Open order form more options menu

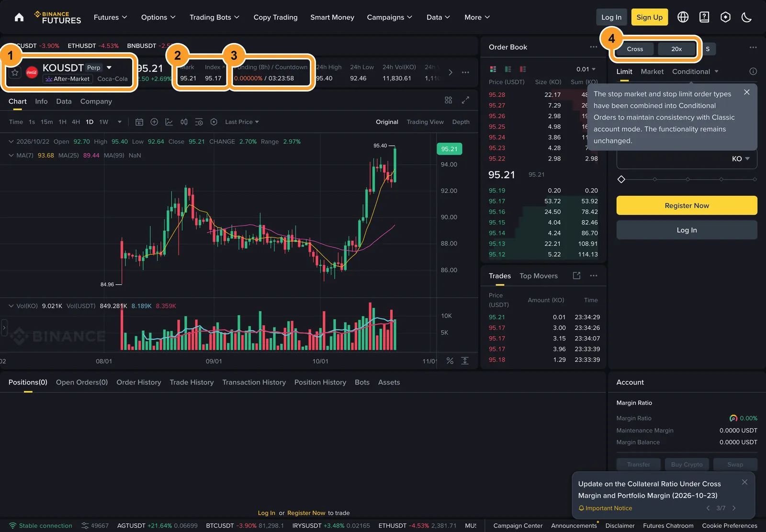click(753, 47)
